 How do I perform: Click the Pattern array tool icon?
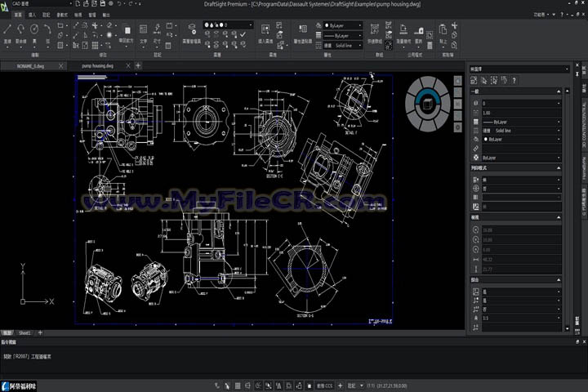pos(96,46)
